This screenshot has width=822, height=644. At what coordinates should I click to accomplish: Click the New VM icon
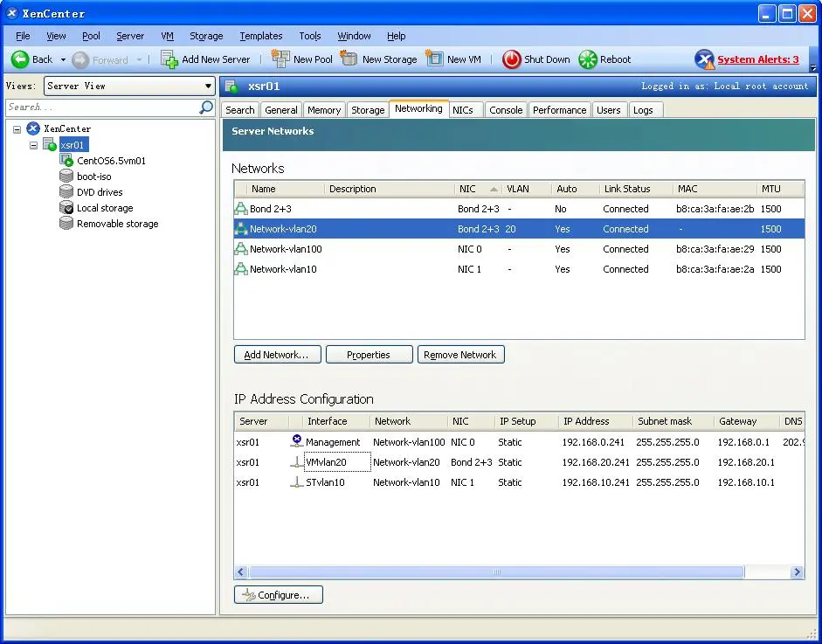coord(434,59)
